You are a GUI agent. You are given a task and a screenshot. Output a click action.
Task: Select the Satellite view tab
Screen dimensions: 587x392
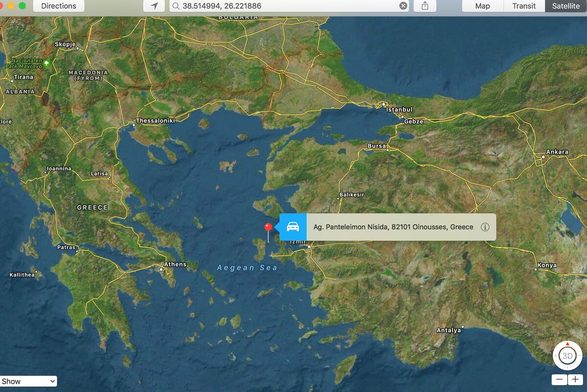[x=565, y=6]
